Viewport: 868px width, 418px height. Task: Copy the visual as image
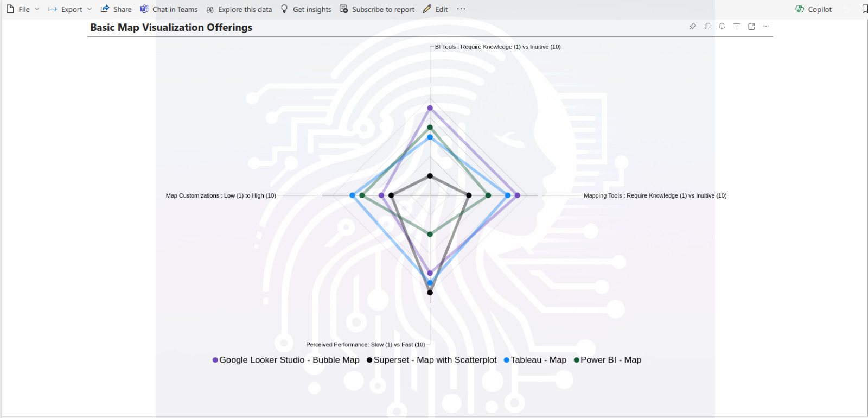coord(707,26)
